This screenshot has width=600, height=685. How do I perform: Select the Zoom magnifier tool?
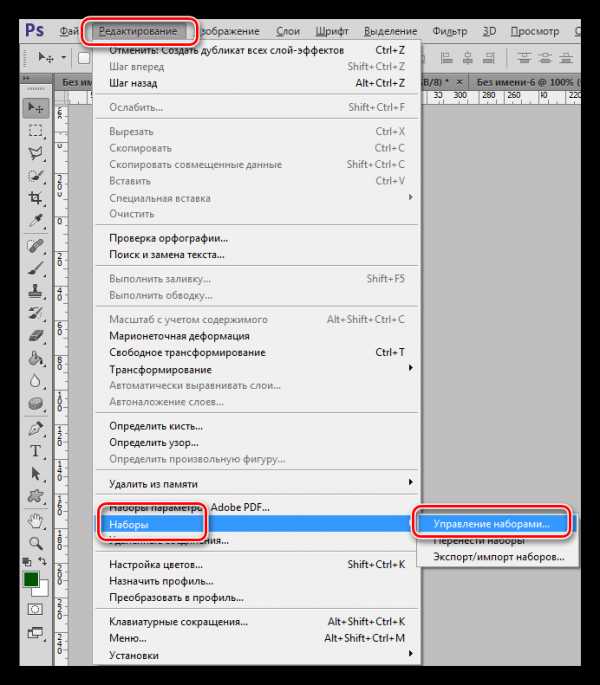pyautogui.click(x=36, y=543)
